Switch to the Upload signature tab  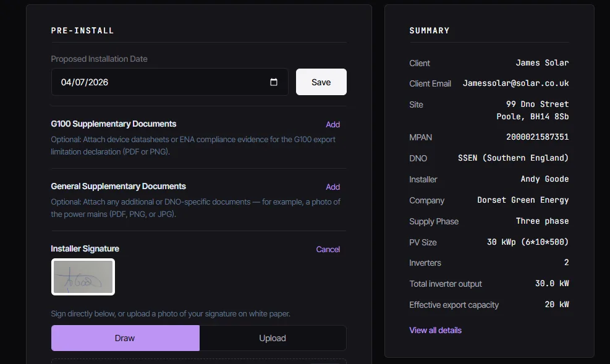pyautogui.click(x=273, y=338)
